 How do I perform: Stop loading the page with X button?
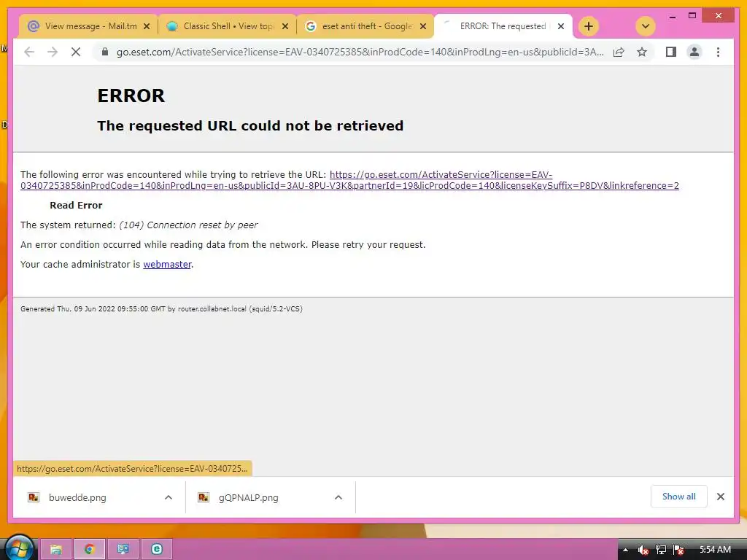point(76,52)
